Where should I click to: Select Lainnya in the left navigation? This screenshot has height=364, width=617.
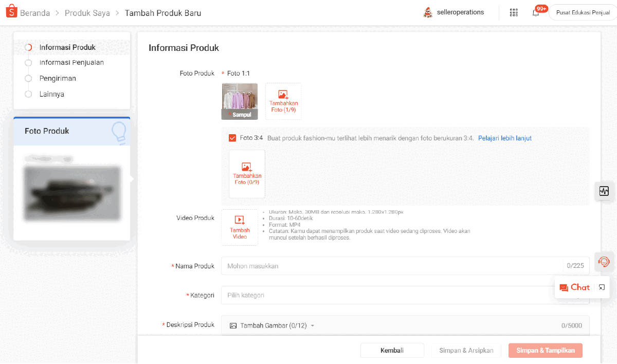pyautogui.click(x=52, y=94)
